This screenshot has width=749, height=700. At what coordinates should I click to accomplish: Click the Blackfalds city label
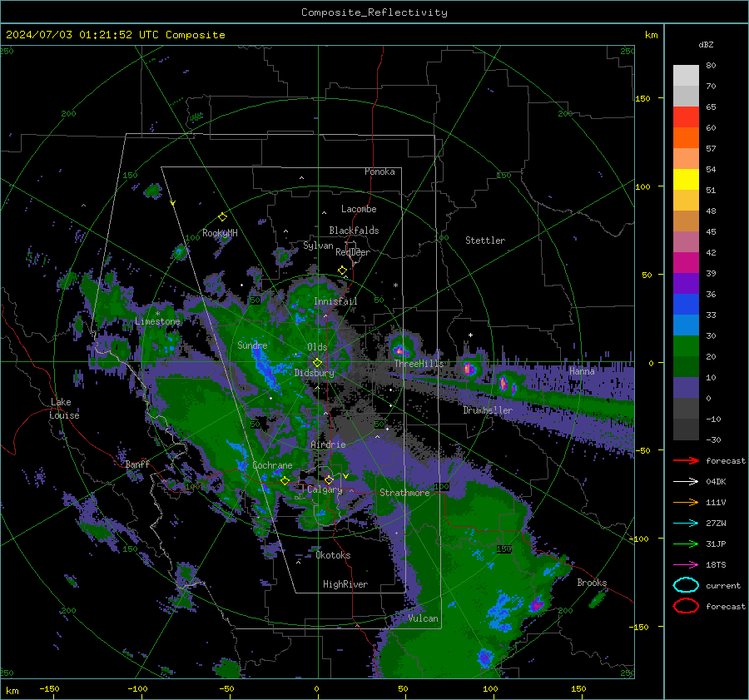354,231
